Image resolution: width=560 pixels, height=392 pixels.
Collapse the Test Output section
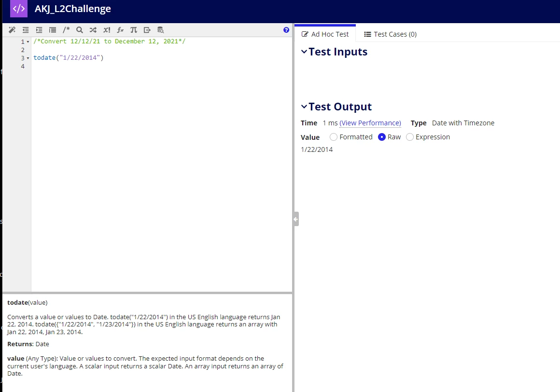[304, 107]
